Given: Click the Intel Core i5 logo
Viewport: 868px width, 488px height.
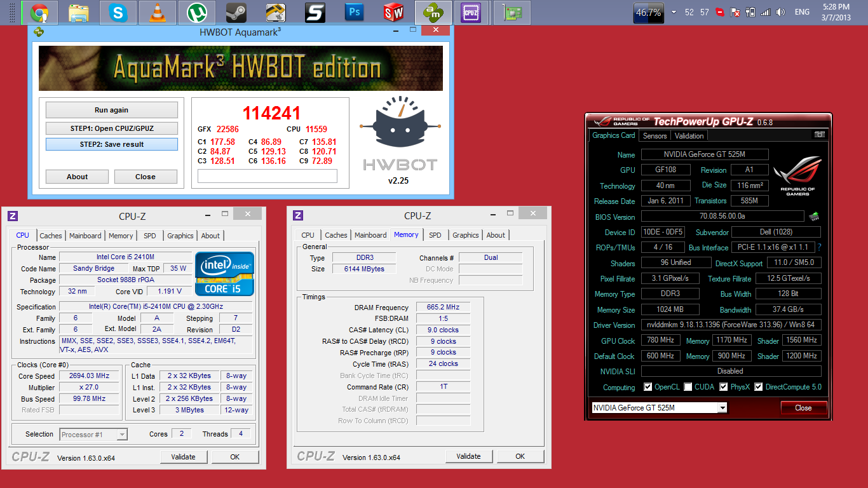Looking at the screenshot, I should (x=225, y=274).
